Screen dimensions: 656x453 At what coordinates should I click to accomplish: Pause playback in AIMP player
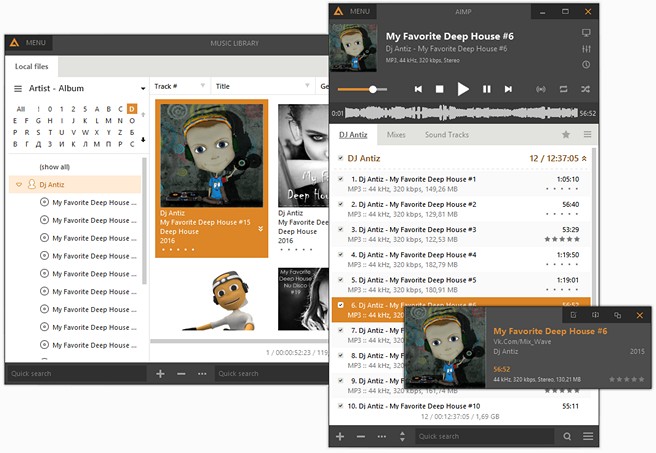click(x=487, y=89)
